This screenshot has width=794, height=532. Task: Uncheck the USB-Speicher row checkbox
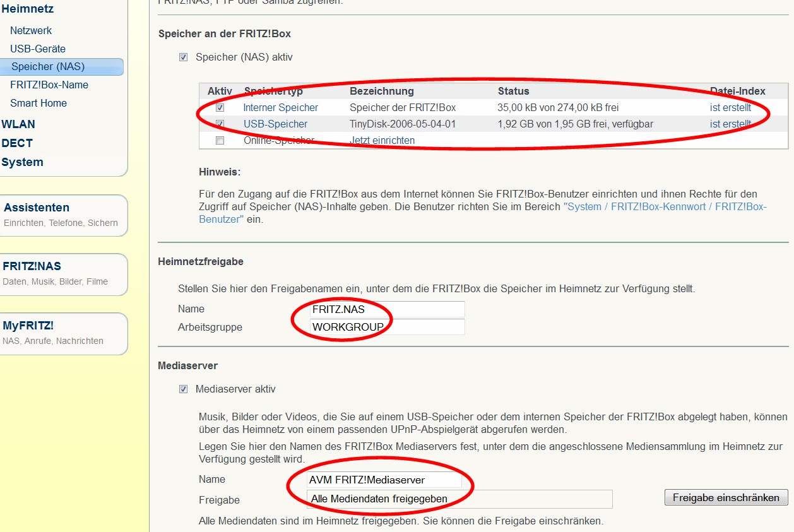click(220, 124)
